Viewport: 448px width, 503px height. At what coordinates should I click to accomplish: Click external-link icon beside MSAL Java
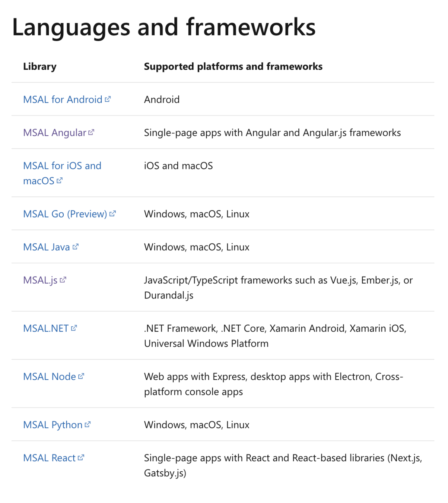coord(76,247)
